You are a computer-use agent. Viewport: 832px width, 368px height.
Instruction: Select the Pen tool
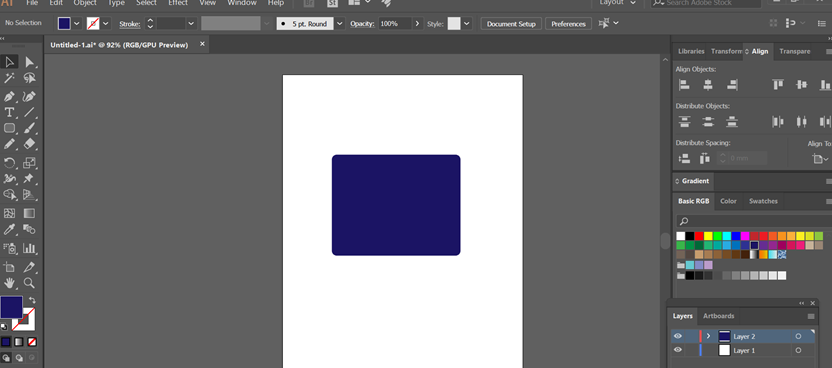10,97
